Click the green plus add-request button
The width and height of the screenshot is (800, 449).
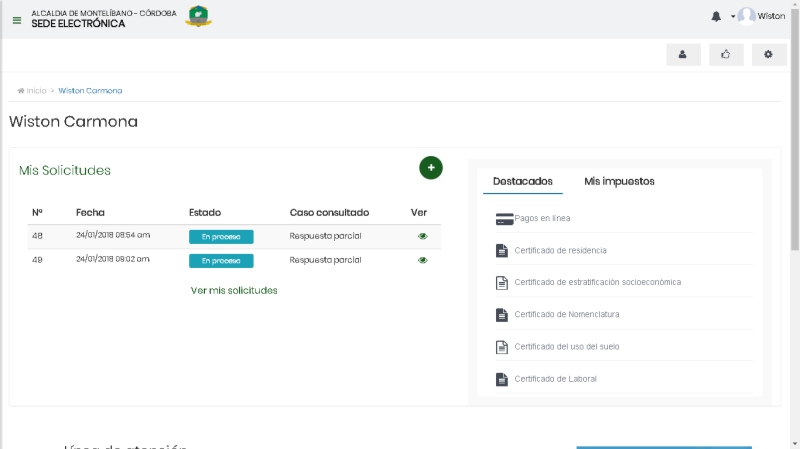[x=431, y=168]
